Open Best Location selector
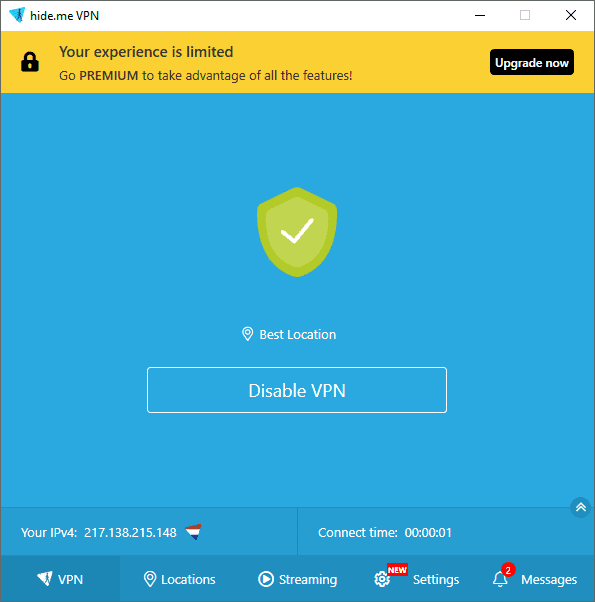Screen dimensions: 595x602 [289, 334]
